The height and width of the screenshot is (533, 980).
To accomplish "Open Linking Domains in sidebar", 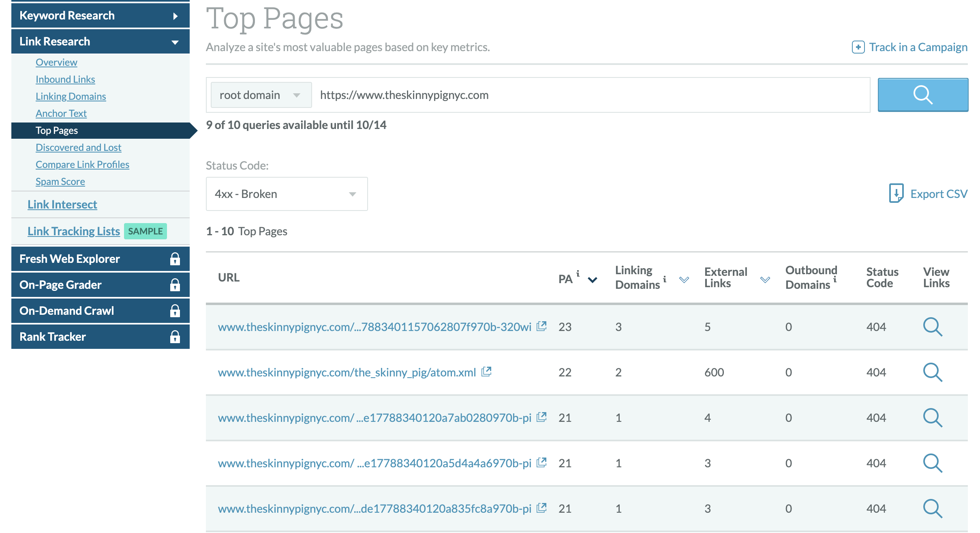I will [71, 97].
